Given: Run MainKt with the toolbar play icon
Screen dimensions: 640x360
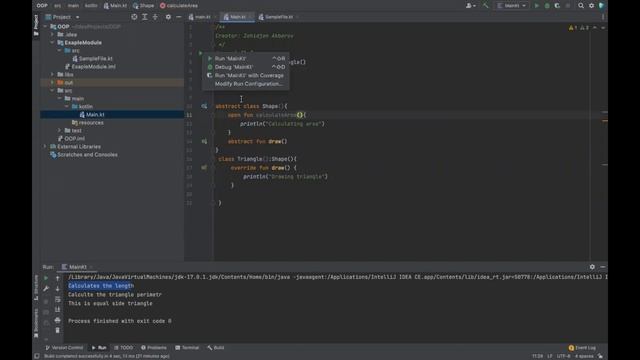Looking at the screenshot, I should pyautogui.click(x=537, y=6).
